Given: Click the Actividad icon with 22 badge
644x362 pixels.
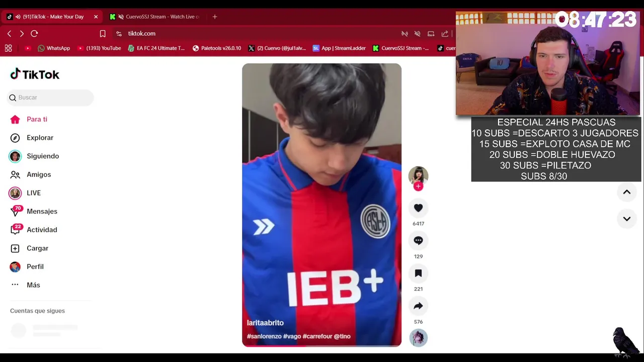Looking at the screenshot, I should click(16, 230).
